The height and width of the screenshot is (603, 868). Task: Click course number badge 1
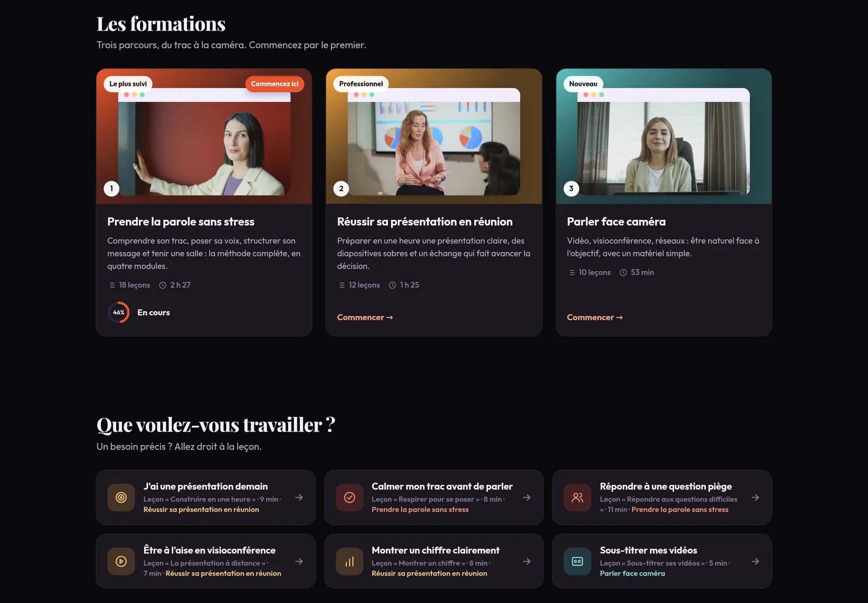click(x=112, y=189)
